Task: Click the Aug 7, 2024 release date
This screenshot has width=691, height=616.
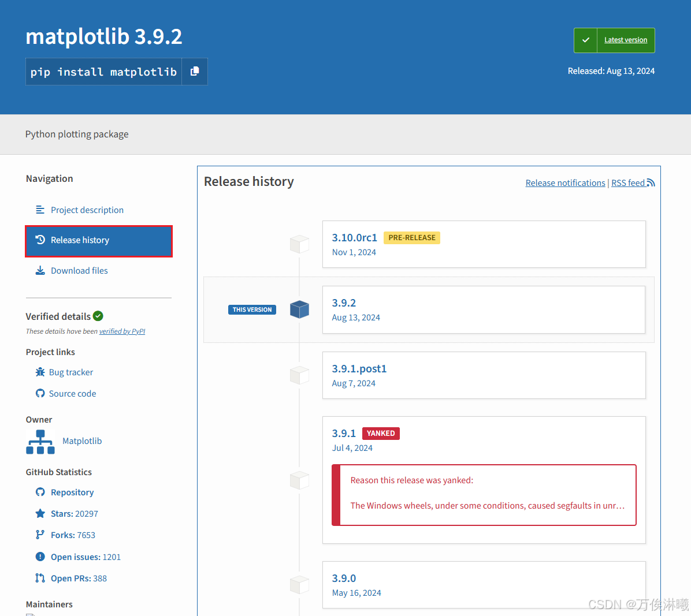Action: 354,383
